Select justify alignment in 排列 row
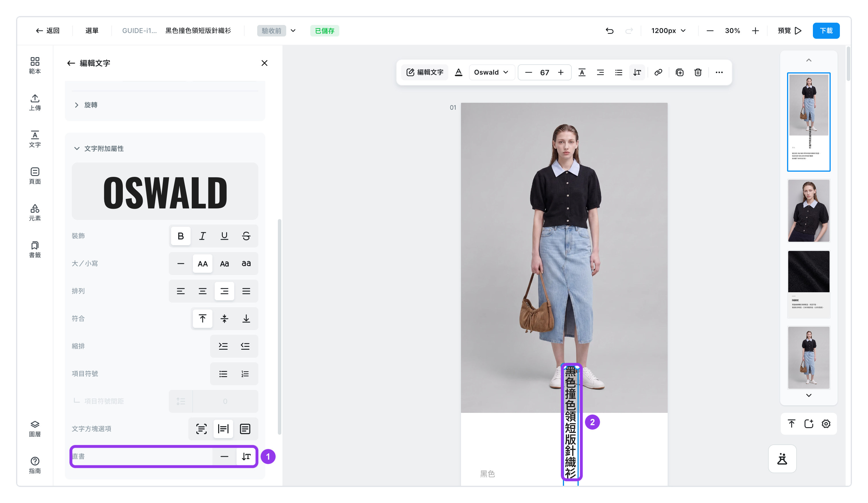 pos(246,291)
